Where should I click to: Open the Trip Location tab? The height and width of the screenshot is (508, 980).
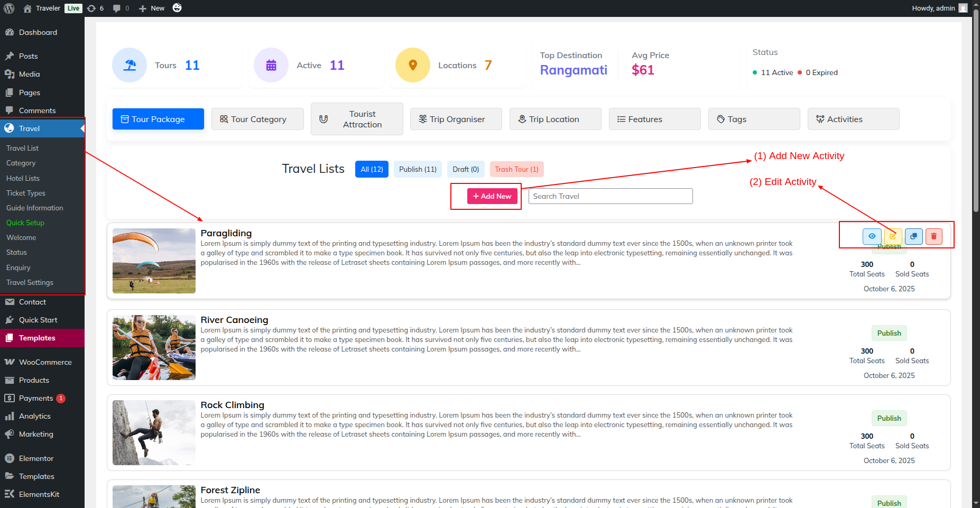[x=555, y=119]
